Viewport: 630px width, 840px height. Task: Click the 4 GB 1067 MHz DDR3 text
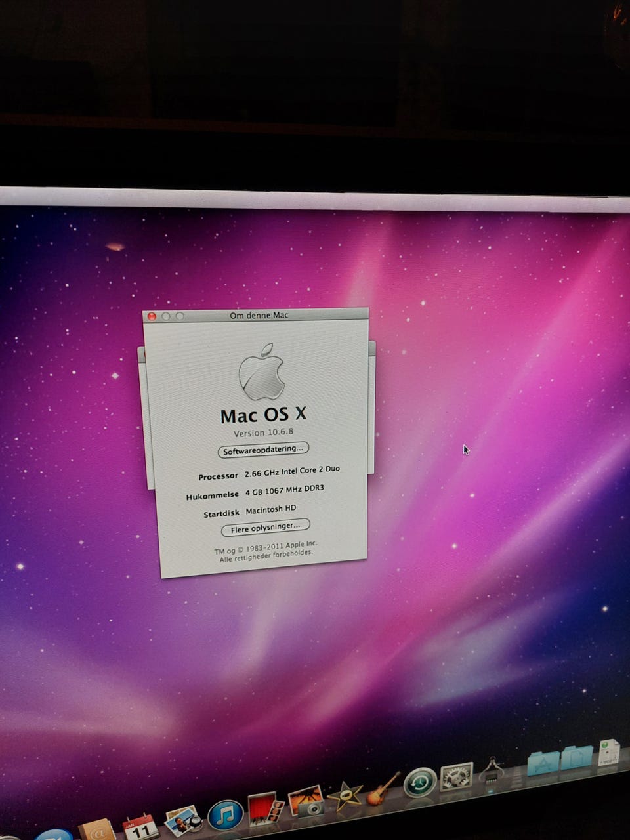click(284, 490)
